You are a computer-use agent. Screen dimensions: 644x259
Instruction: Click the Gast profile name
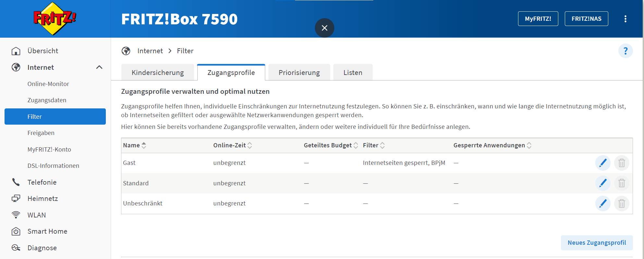coord(129,163)
